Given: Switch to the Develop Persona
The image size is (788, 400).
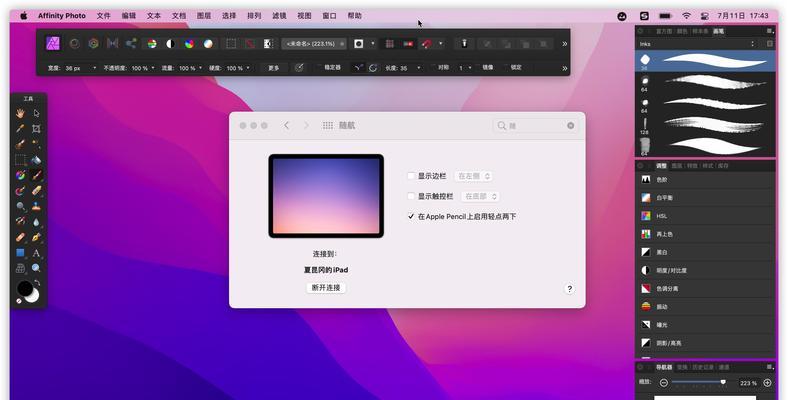Looking at the screenshot, I should (93, 43).
